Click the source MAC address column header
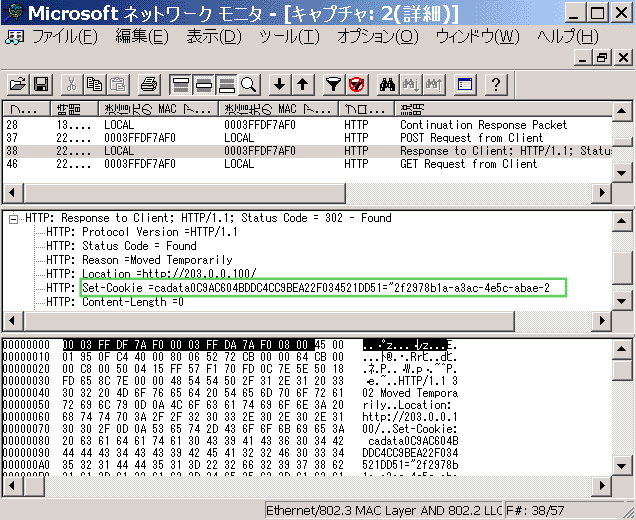The image size is (636, 520). point(159,109)
